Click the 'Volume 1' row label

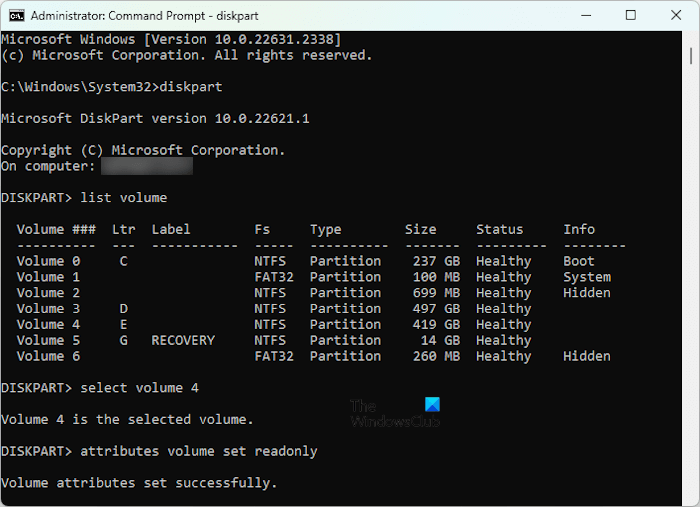coord(49,277)
